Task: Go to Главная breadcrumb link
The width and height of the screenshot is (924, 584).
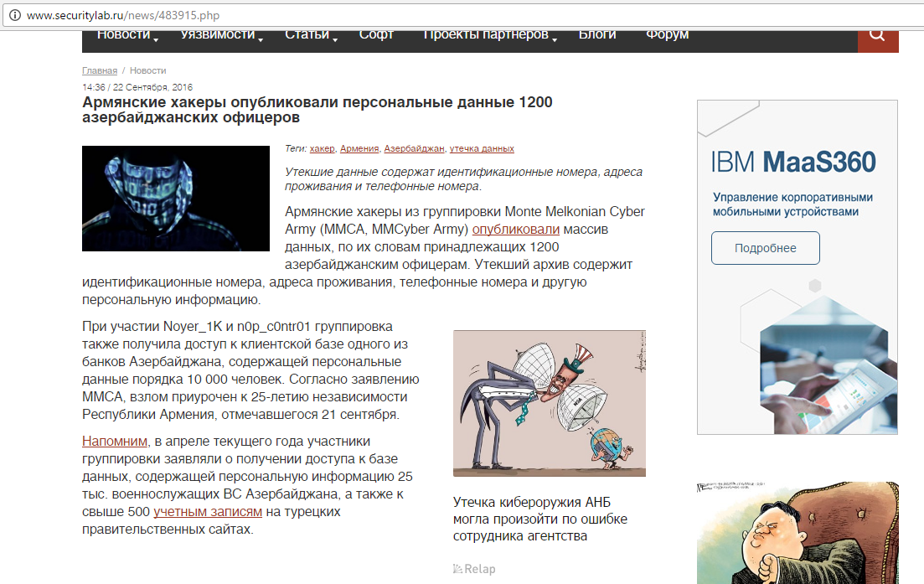Action: [100, 70]
